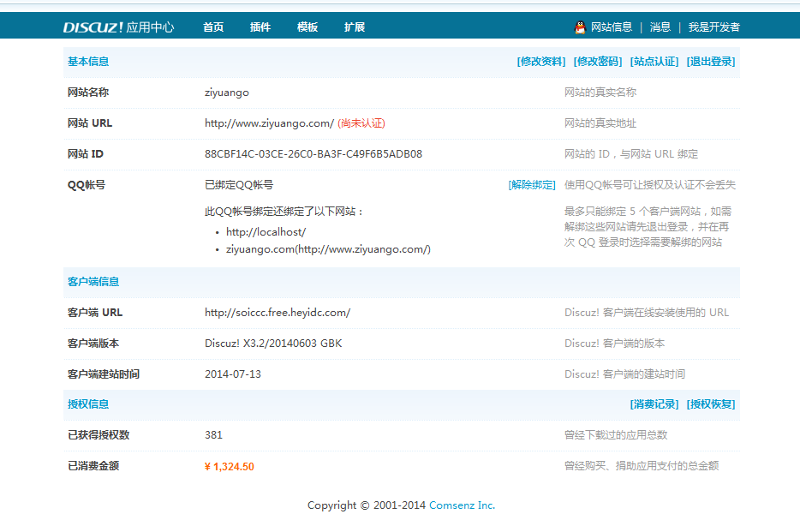View the 消费记录 link
Screen dimensions: 800x532
(x=654, y=404)
